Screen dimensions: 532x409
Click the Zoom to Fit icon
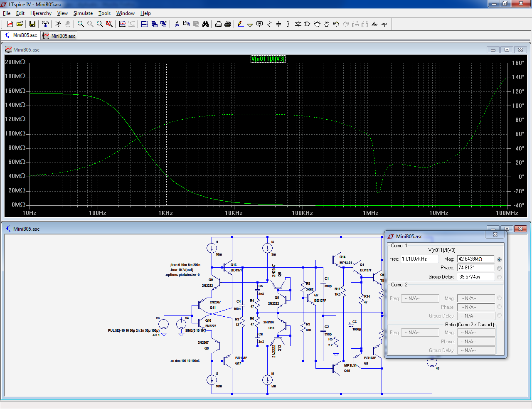(109, 24)
